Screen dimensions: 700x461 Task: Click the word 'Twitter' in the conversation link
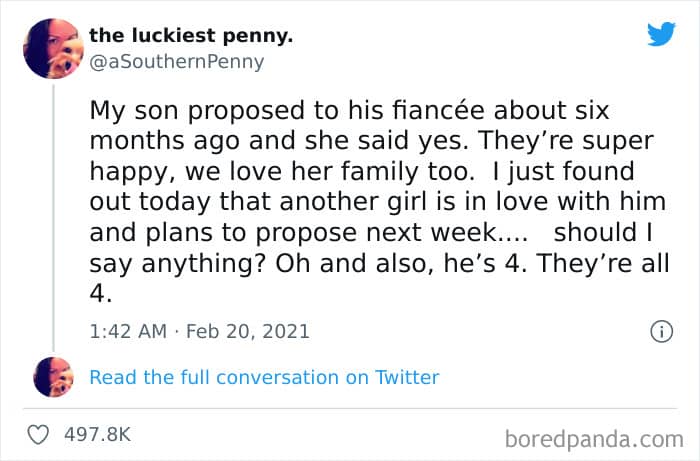click(x=407, y=377)
